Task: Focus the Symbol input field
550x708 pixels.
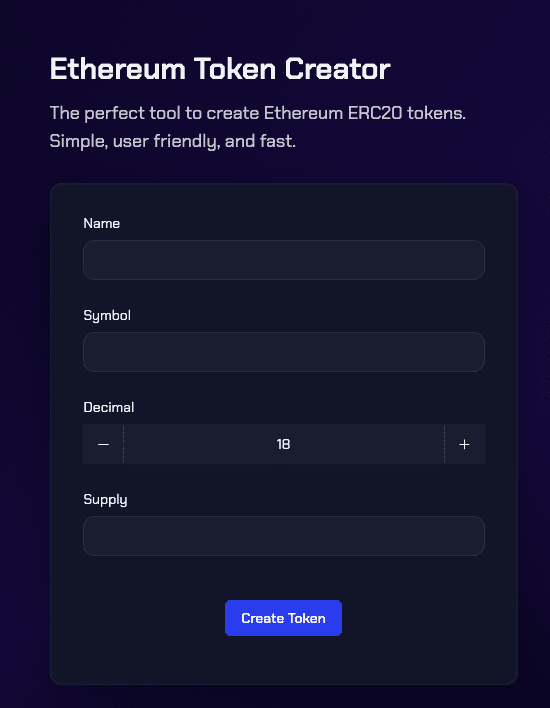Action: (x=284, y=352)
